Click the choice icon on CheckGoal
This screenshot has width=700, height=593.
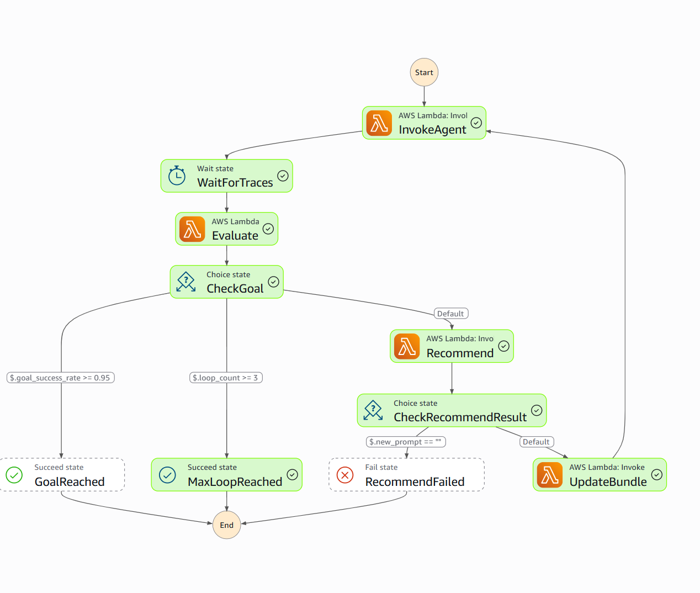(x=186, y=282)
